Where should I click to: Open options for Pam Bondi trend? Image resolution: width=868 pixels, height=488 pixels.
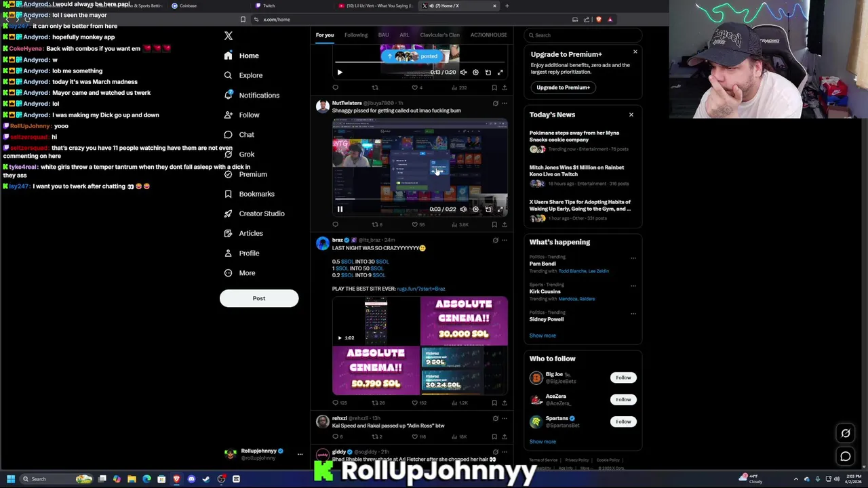point(633,258)
